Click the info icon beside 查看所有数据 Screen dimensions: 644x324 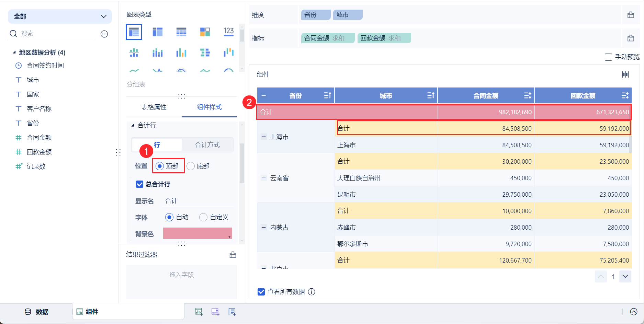[312, 292]
